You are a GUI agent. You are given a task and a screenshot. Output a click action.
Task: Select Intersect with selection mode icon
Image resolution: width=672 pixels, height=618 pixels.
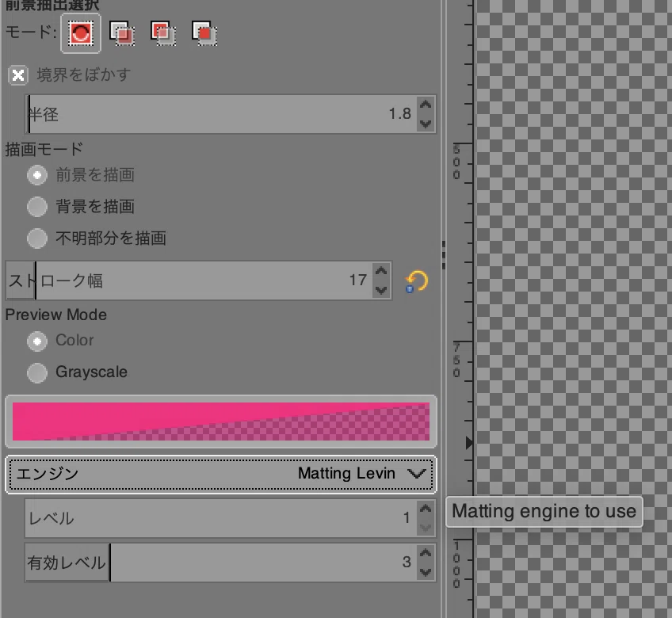tap(204, 33)
